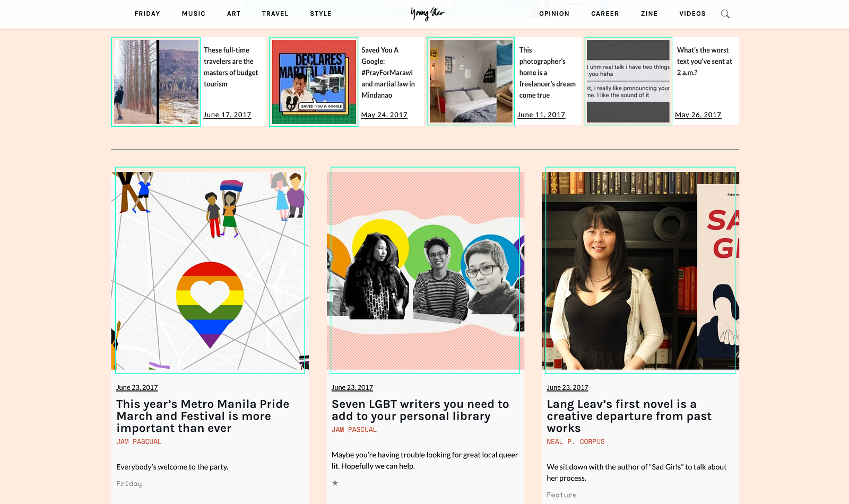Open the CAREER section
This screenshot has height=504, width=849.
[x=605, y=14]
